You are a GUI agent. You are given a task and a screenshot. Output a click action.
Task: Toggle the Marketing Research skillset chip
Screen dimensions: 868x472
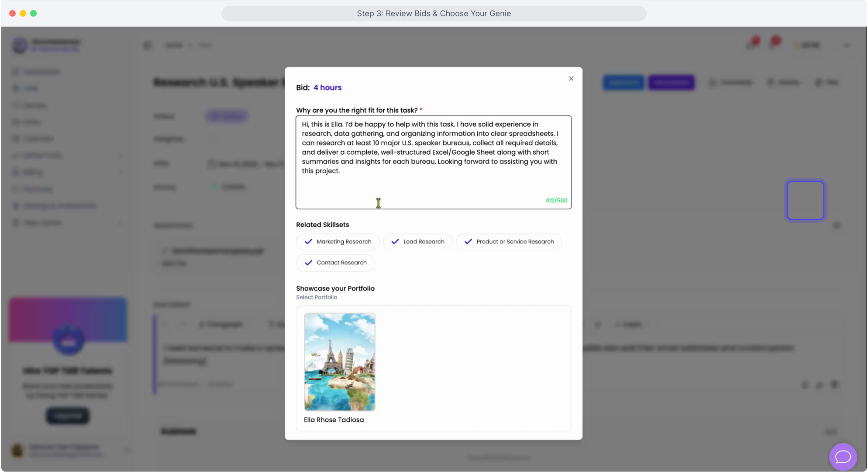(x=338, y=242)
